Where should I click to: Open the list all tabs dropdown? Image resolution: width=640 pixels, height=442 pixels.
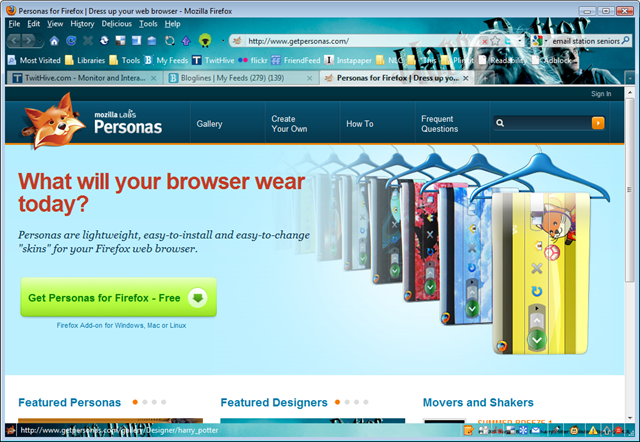pos(630,78)
